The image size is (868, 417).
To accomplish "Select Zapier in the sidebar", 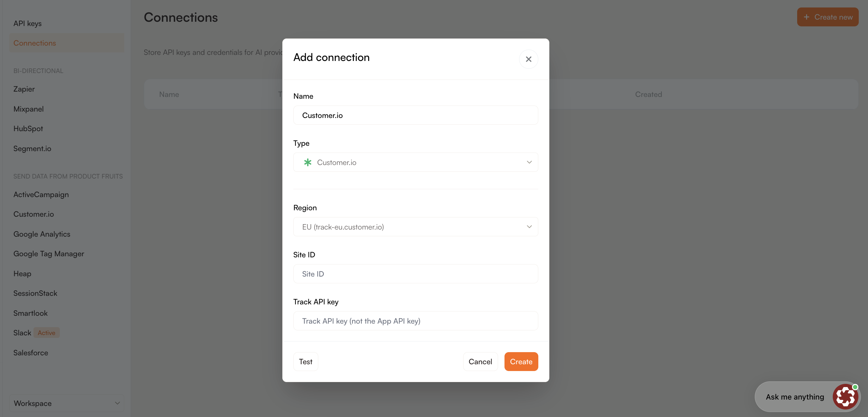I will [24, 89].
